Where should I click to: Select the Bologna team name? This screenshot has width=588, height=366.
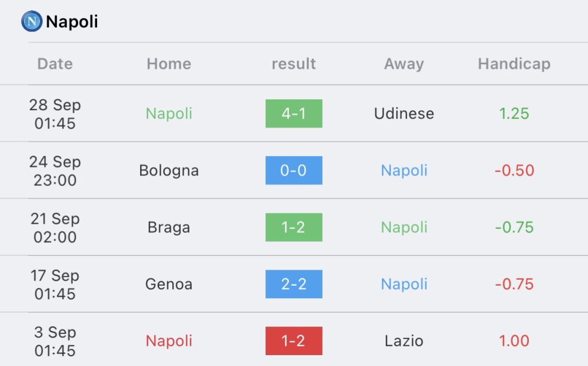point(169,171)
